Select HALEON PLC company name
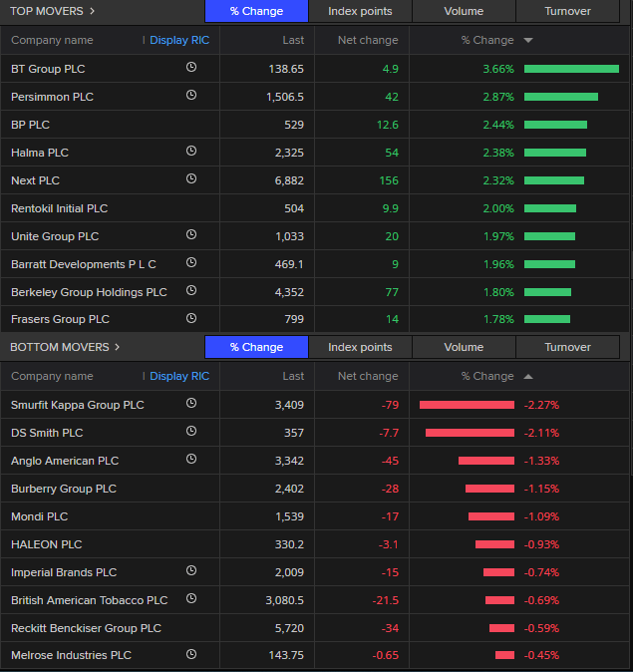The image size is (633, 672). click(x=46, y=544)
